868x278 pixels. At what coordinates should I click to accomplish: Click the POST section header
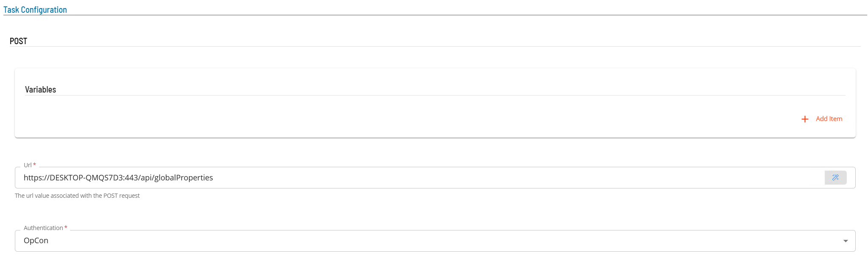point(18,41)
